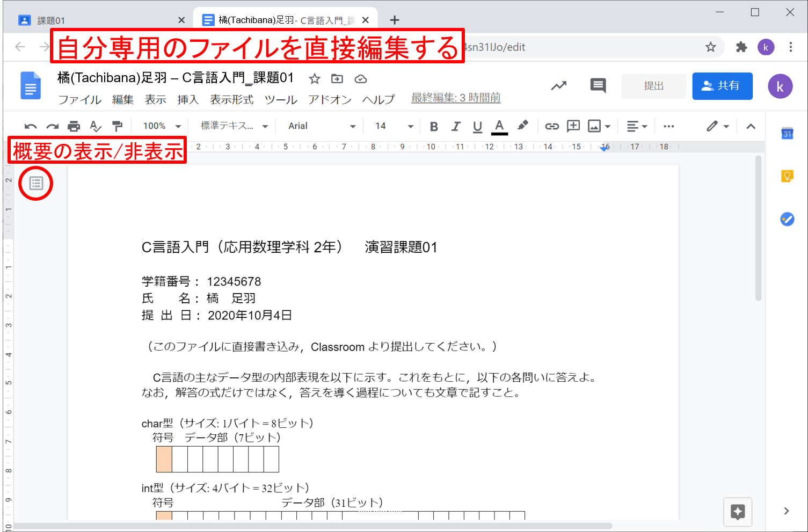Print the document with printer icon
Screen dimensions: 808x532
point(74,127)
